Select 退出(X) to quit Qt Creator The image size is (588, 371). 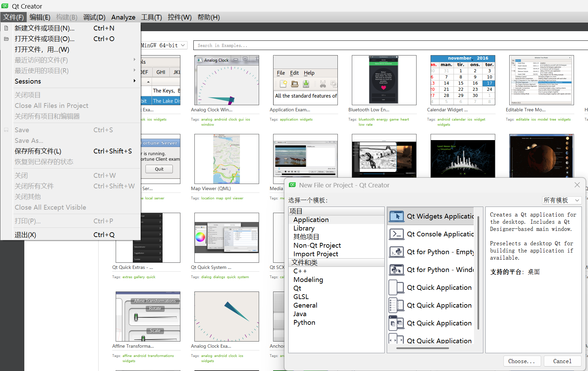(71, 235)
